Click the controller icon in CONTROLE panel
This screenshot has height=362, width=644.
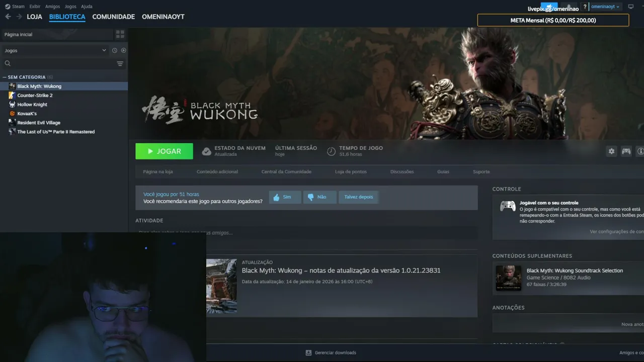507,206
